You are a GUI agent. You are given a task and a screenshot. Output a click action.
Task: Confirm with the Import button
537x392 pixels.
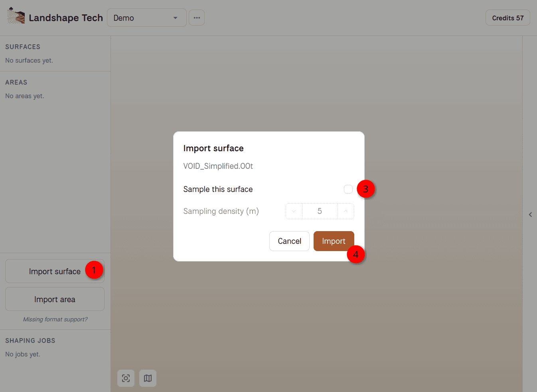click(334, 241)
